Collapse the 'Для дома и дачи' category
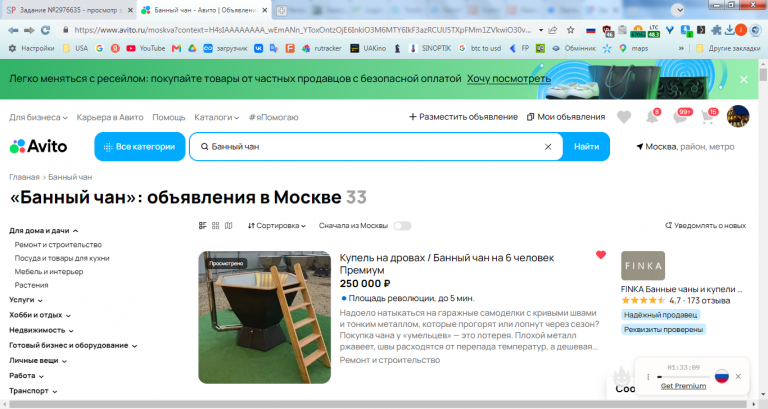Screen dimensions: 768x409 pyautogui.click(x=44, y=231)
